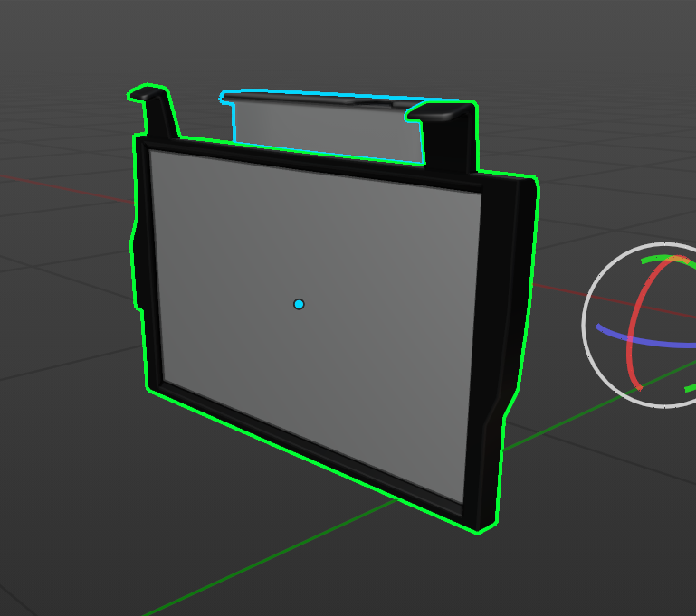The height and width of the screenshot is (616, 696).
Task: Click the cyan pivot point dot
Action: pyautogui.click(x=299, y=304)
